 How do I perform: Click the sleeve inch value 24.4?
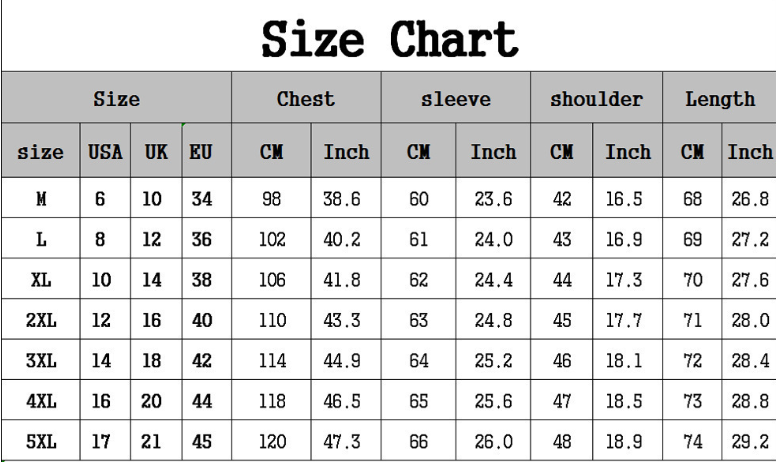[493, 279]
